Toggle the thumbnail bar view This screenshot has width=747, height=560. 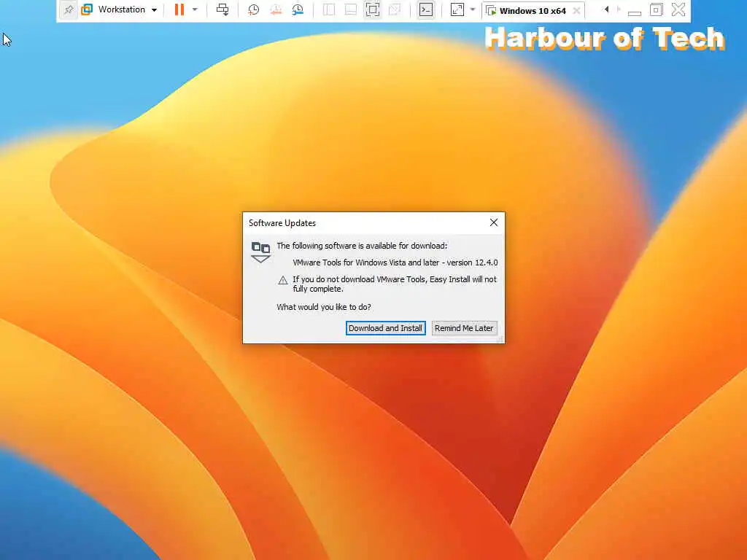(x=351, y=9)
